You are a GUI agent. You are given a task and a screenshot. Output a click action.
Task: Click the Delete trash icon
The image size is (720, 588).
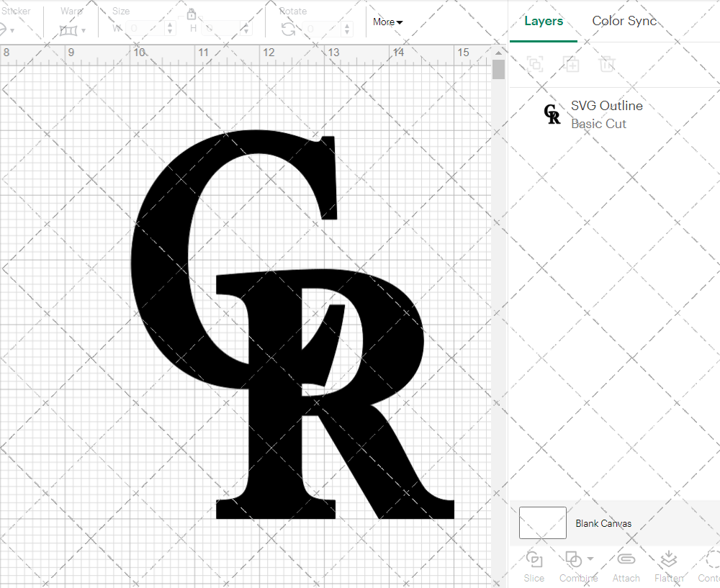pos(607,64)
